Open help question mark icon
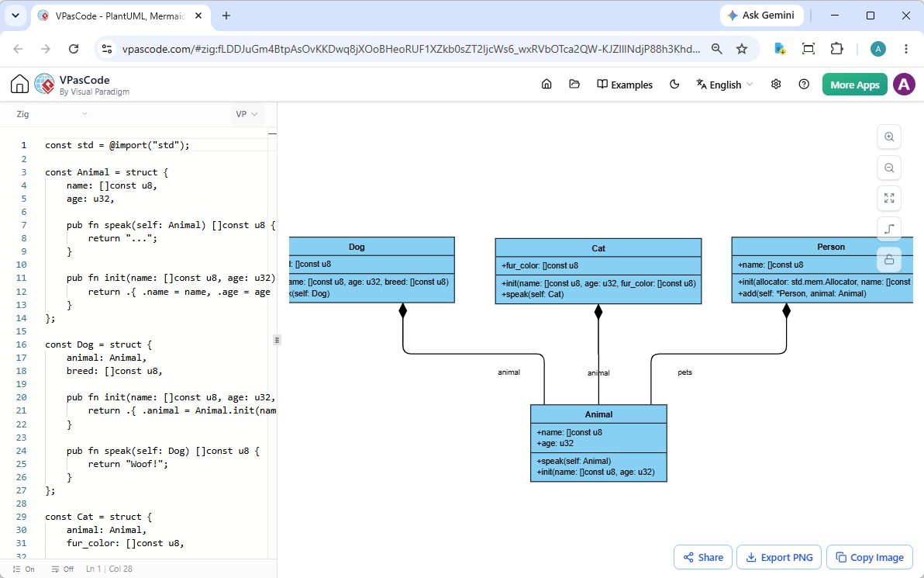The height and width of the screenshot is (578, 924). (x=804, y=85)
